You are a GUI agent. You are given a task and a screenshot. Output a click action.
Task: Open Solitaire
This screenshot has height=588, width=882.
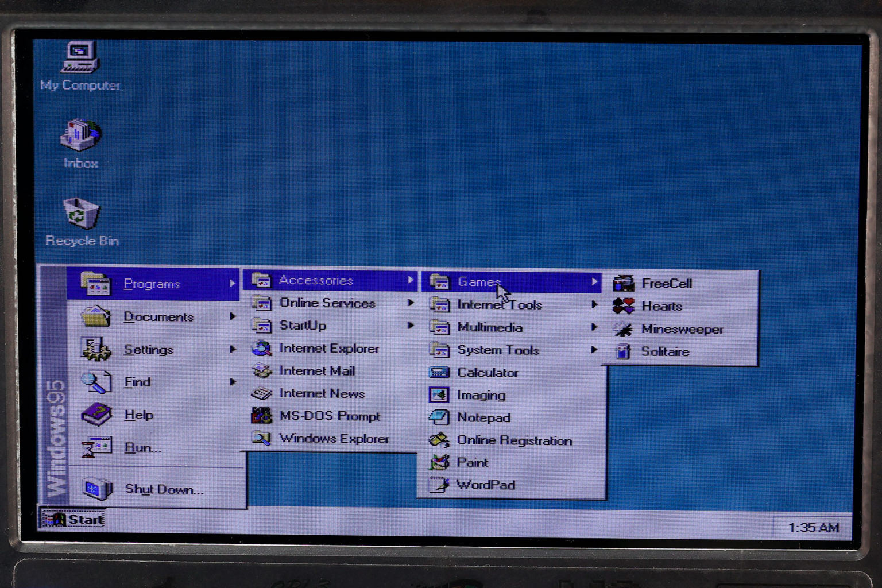[x=666, y=351]
